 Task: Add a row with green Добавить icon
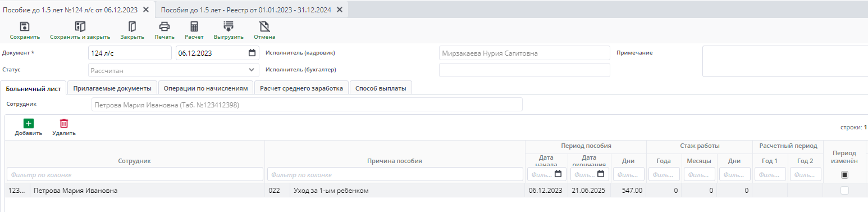point(28,123)
